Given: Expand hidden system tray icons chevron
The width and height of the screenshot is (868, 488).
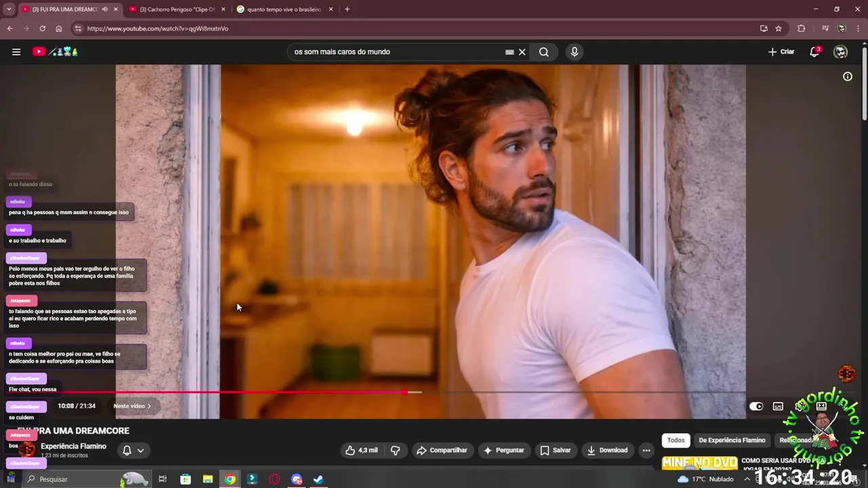Looking at the screenshot, I should click(747, 479).
